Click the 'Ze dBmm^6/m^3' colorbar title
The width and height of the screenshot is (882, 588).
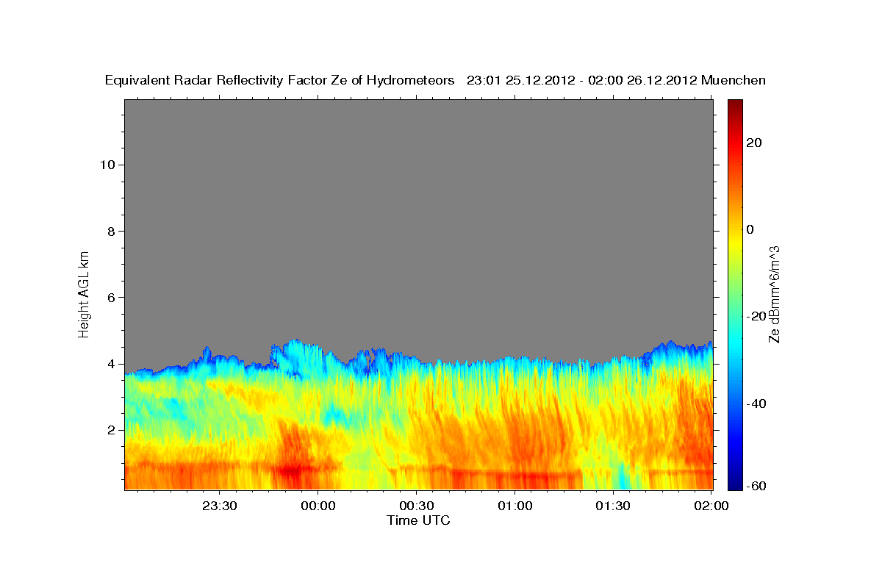click(x=774, y=294)
